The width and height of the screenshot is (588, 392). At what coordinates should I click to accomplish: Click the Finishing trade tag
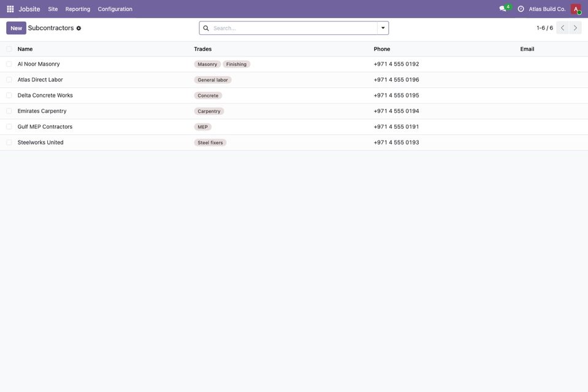(x=236, y=64)
